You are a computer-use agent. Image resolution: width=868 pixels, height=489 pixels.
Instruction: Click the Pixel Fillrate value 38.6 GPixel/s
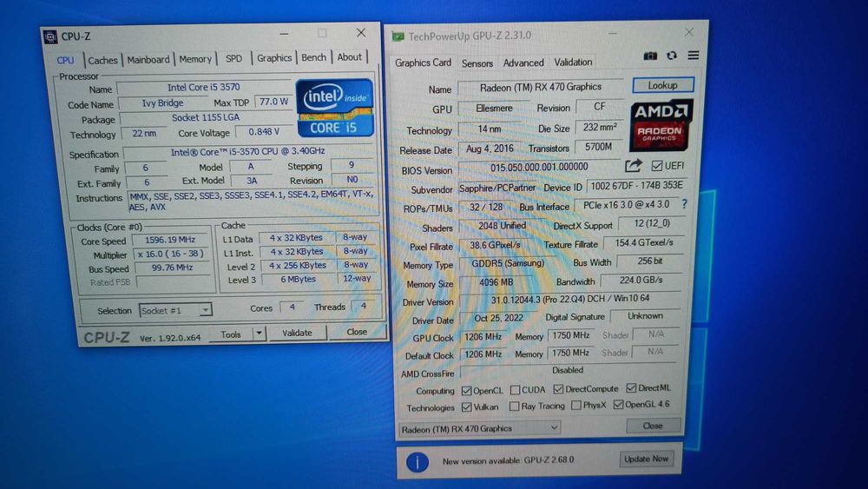click(x=495, y=245)
